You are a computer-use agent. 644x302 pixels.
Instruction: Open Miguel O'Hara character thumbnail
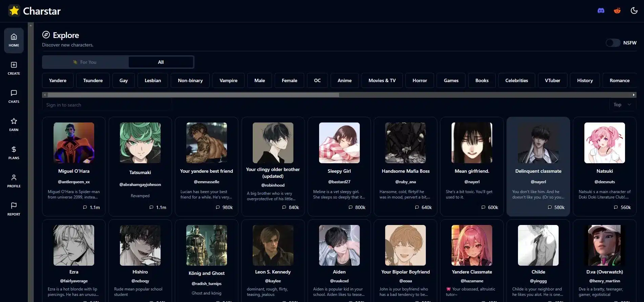[x=74, y=143]
